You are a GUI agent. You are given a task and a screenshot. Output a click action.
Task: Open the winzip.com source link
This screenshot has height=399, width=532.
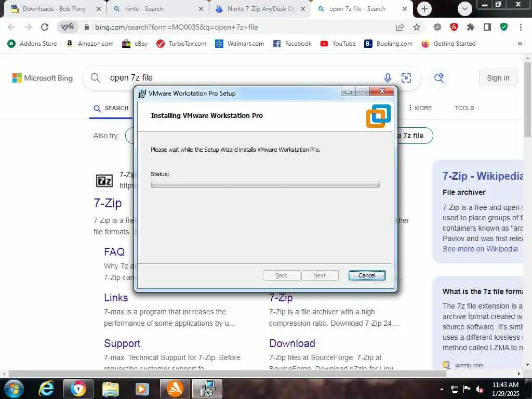(469, 365)
